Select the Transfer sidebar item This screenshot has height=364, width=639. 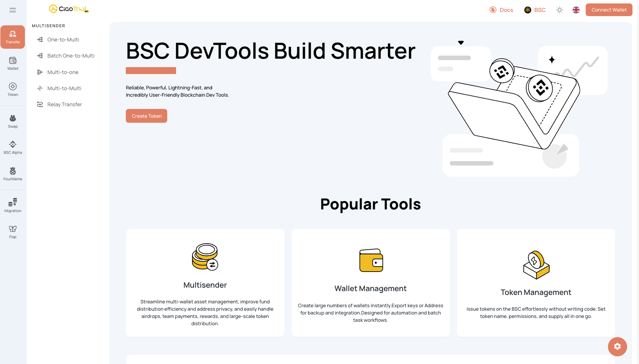(x=13, y=37)
